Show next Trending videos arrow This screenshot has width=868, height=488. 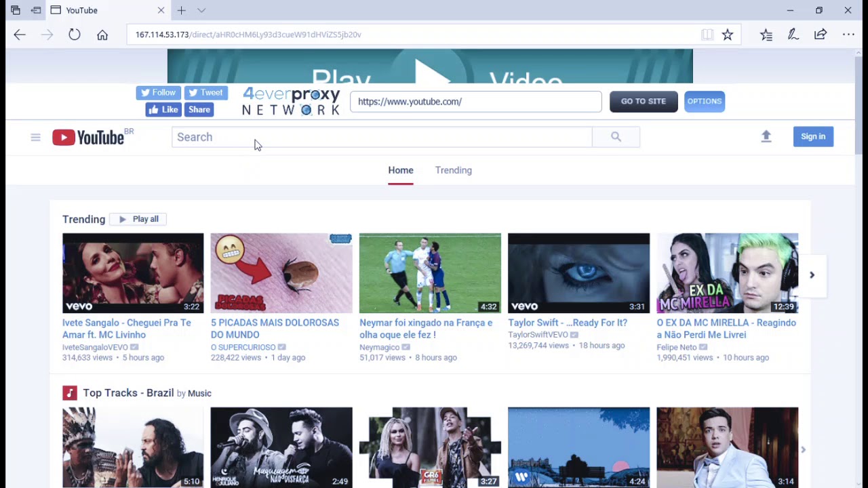click(812, 275)
